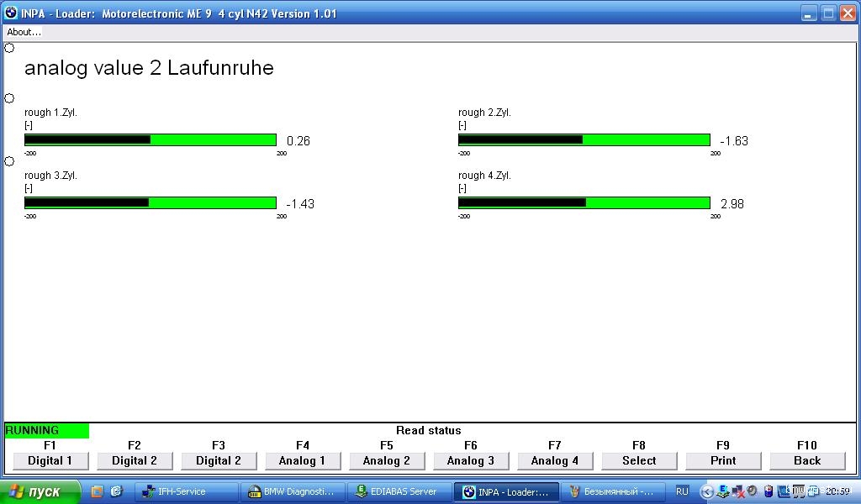
Task: Click the Print button
Action: click(x=723, y=460)
